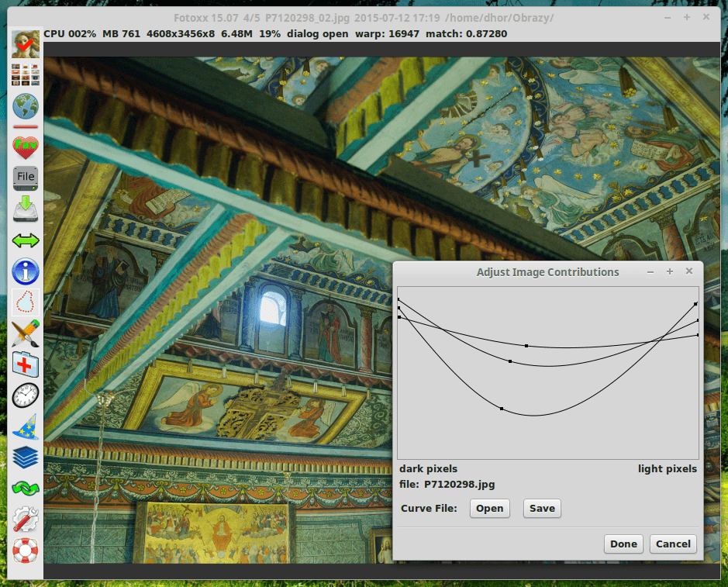The height and width of the screenshot is (587, 728).
Task: Open the wizard hat effects menu
Action: click(x=26, y=426)
